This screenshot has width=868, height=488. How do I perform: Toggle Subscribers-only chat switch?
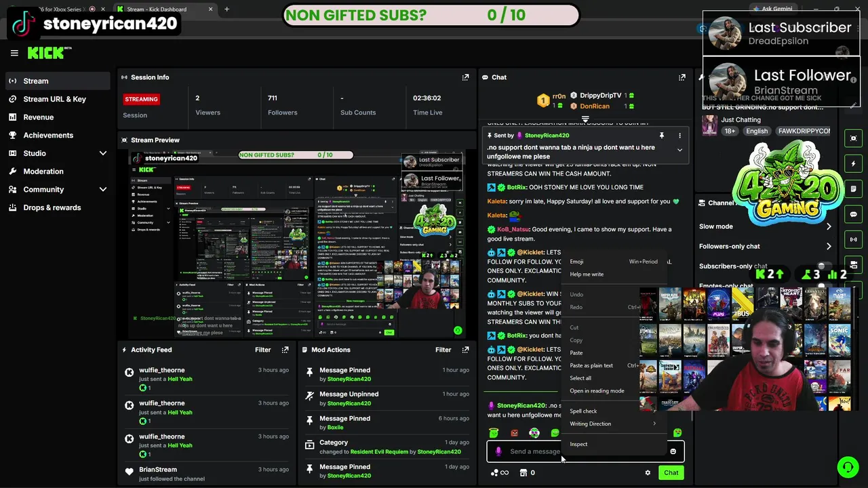click(825, 266)
